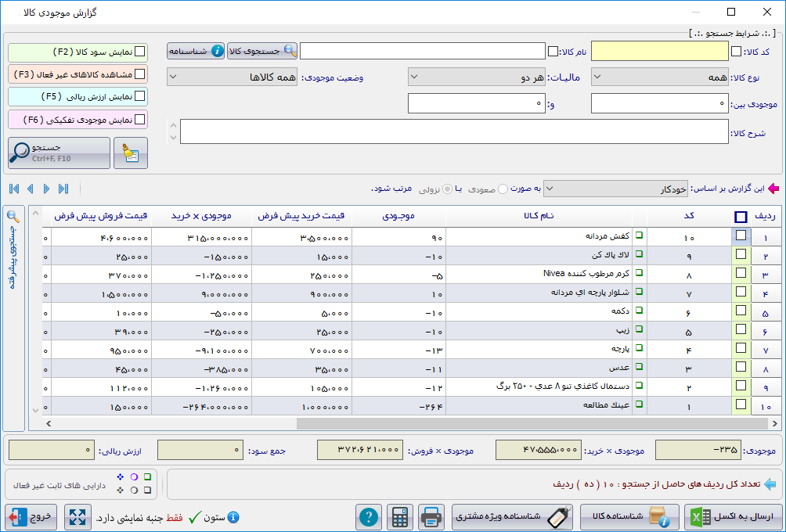Click the gray circle legend icon
This screenshot has height=532, width=786.
134,491
